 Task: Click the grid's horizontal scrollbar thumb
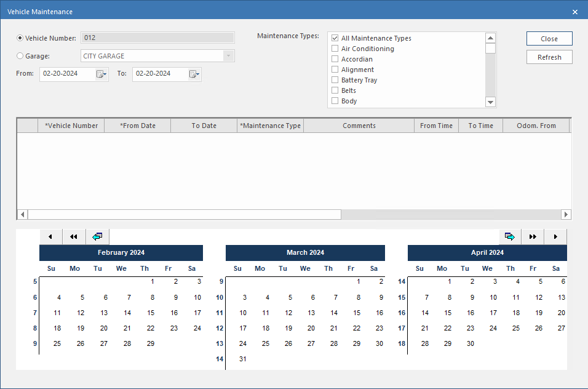click(185, 214)
